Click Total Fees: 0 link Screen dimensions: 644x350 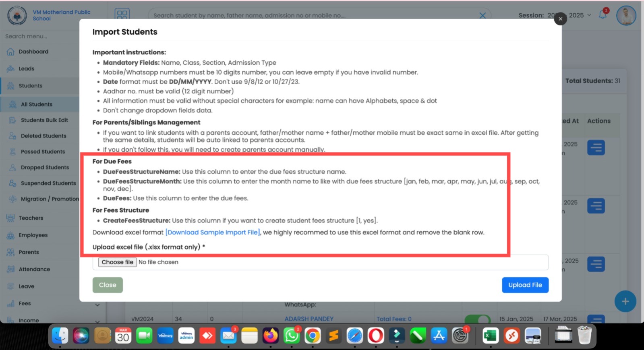[x=394, y=319]
